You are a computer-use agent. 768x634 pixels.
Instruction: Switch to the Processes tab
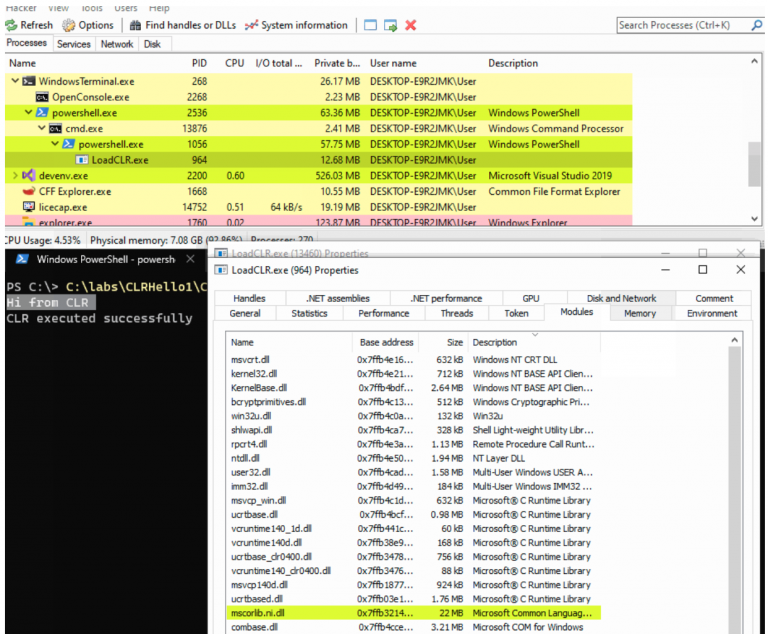(26, 43)
